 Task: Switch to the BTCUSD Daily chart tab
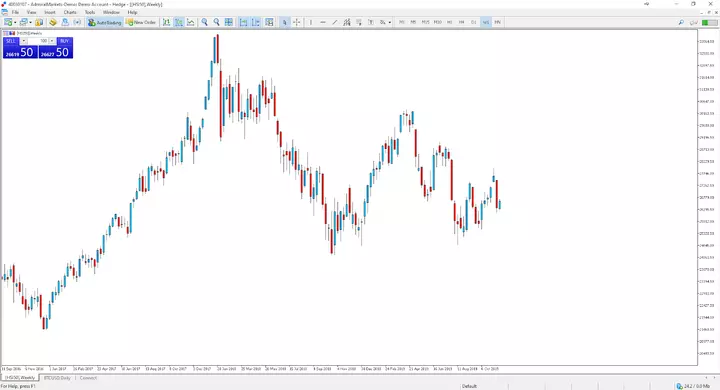pos(57,378)
